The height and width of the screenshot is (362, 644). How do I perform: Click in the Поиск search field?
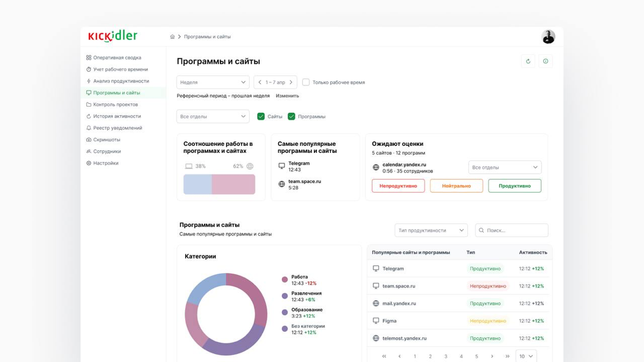[x=511, y=231]
